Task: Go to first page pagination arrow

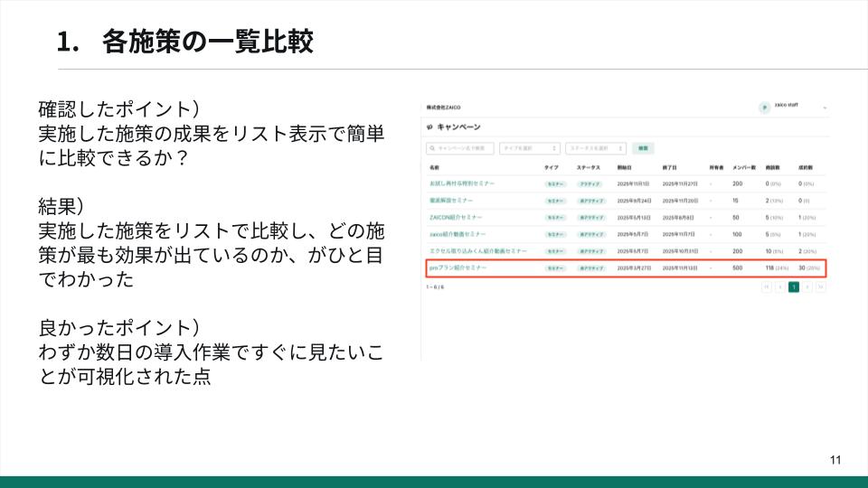Action: point(766,286)
